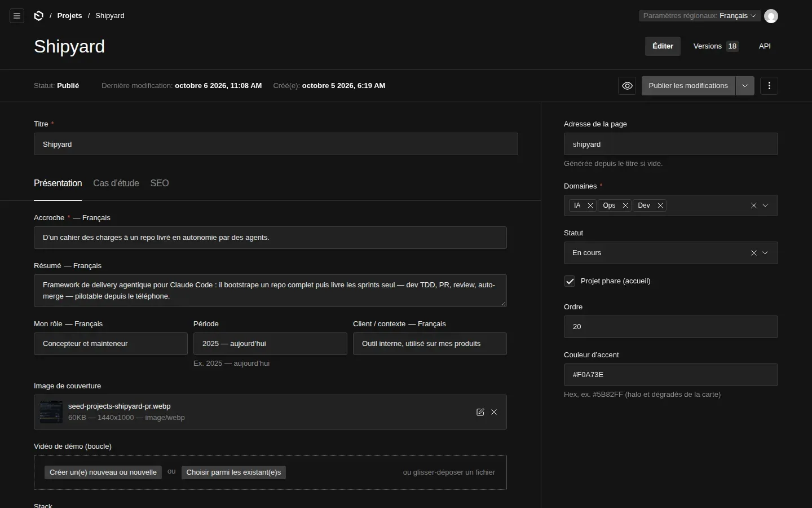Open the hamburger navigation menu
This screenshot has width=812, height=508.
[x=17, y=16]
